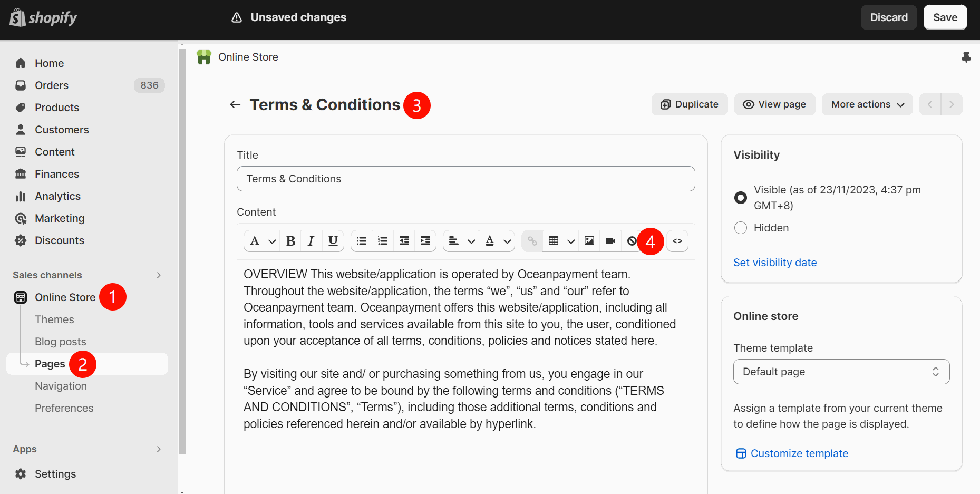Select the Hidden visibility option
Image resolution: width=980 pixels, height=494 pixels.
click(741, 228)
